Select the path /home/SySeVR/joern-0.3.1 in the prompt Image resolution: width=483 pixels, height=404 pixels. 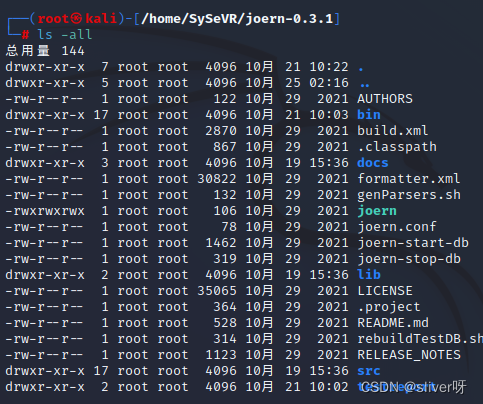237,19
